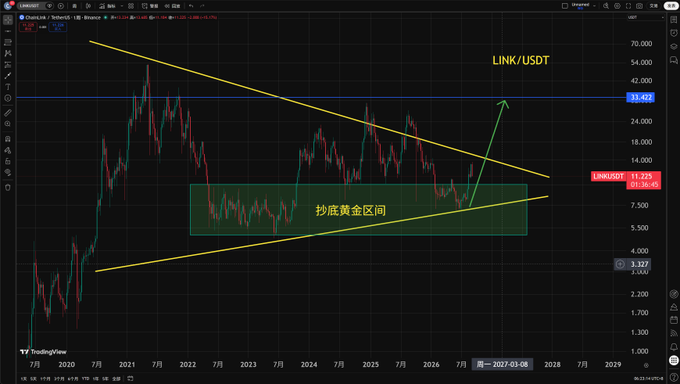Add a comparison symbol with the plus icon

pos(60,6)
